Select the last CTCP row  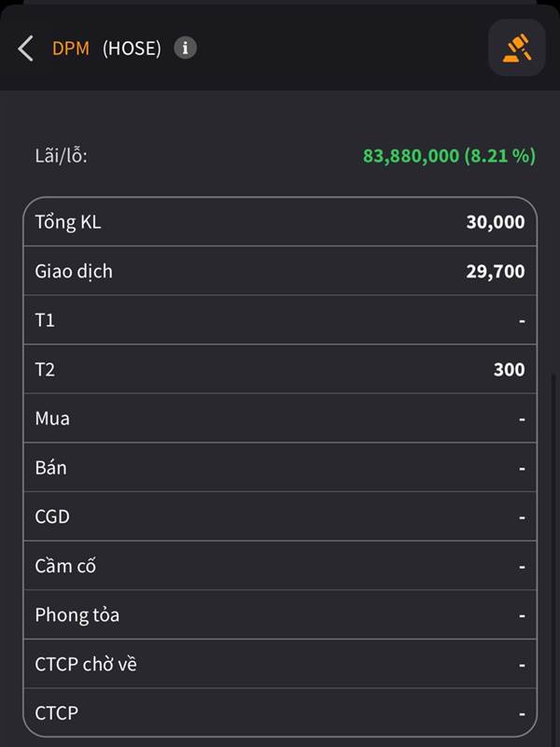[280, 712]
